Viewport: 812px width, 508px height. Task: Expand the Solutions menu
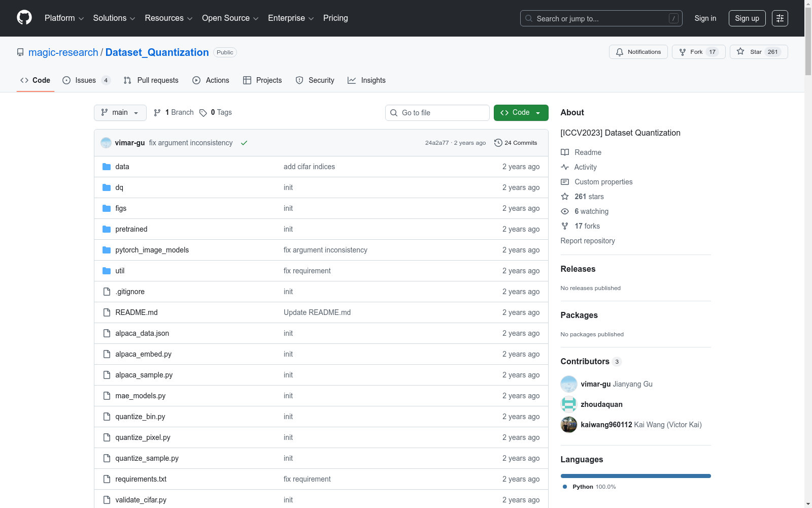point(114,18)
